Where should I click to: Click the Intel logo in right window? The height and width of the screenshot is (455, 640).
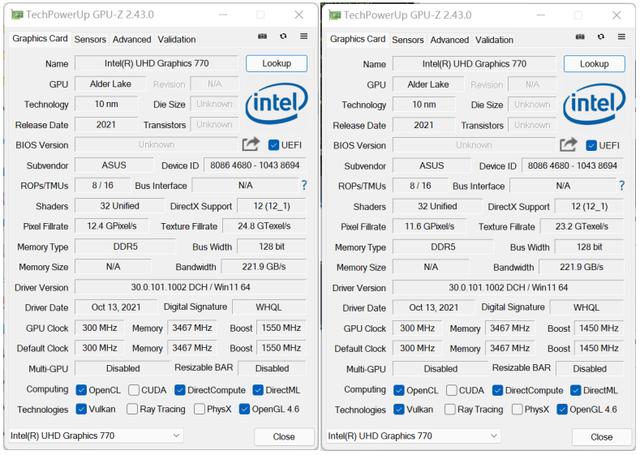[594, 103]
